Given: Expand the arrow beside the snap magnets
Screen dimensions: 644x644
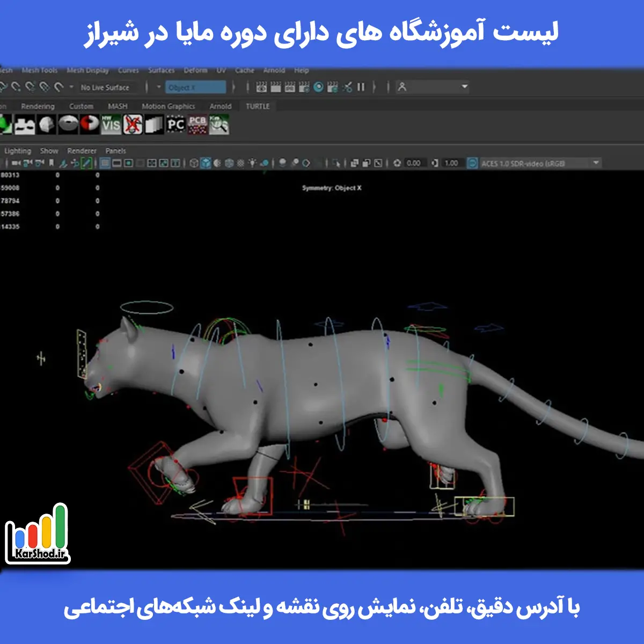Looking at the screenshot, I should [71, 87].
